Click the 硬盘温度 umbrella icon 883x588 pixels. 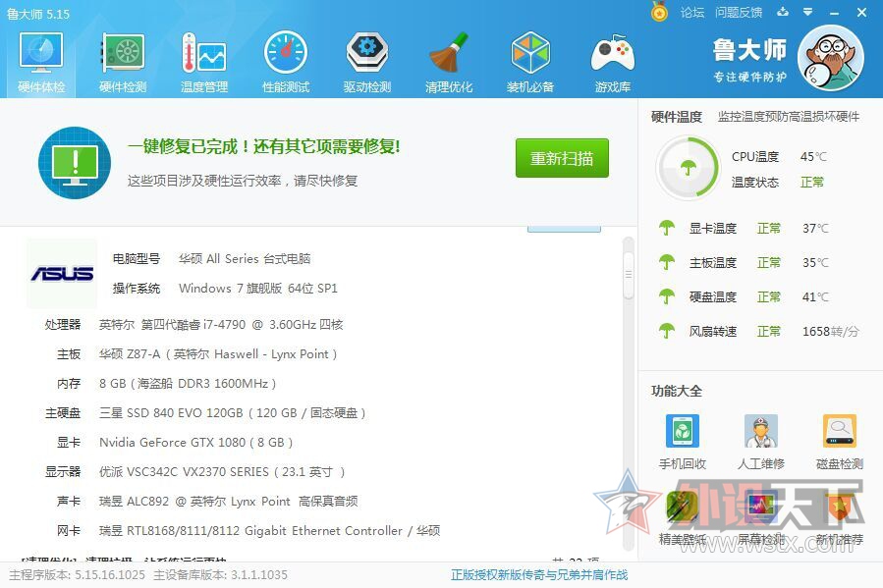pyautogui.click(x=667, y=296)
